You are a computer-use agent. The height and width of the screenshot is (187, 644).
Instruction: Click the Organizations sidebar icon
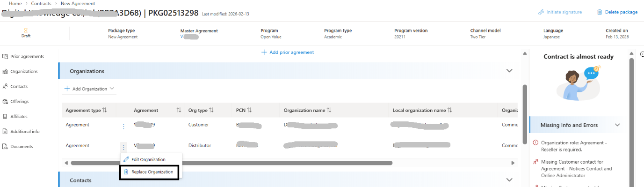5,71
